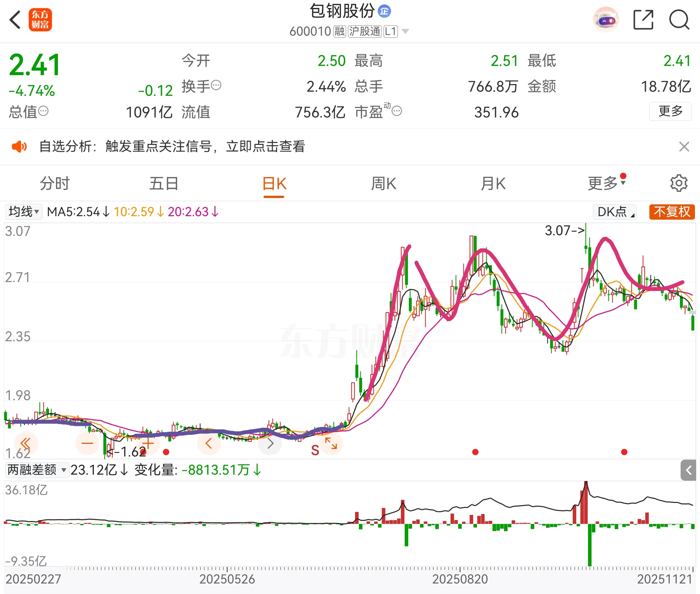This screenshot has height=594, width=700.
Task: Toggle the DK点 indicator
Action: coord(614,212)
